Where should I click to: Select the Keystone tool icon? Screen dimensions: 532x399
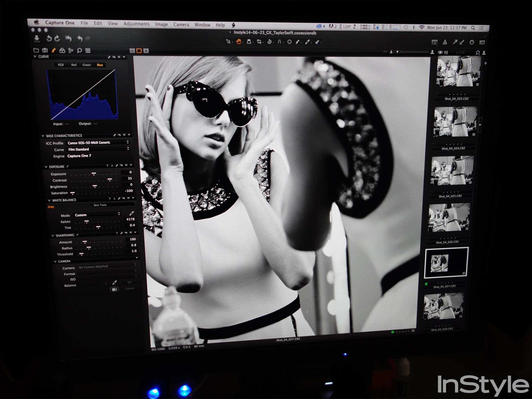[x=279, y=42]
